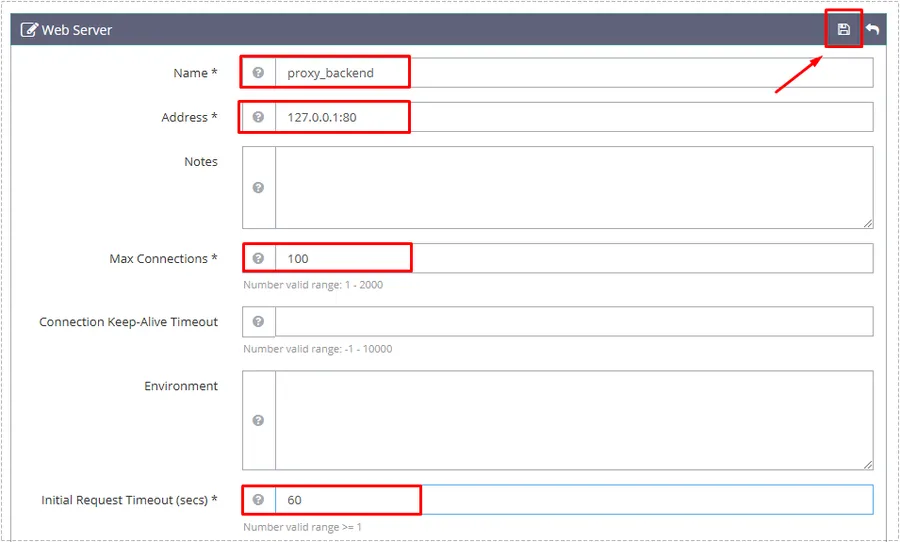Click the Web Server edit icon in title
Viewport: 900px width, 542px height.
[x=29, y=30]
